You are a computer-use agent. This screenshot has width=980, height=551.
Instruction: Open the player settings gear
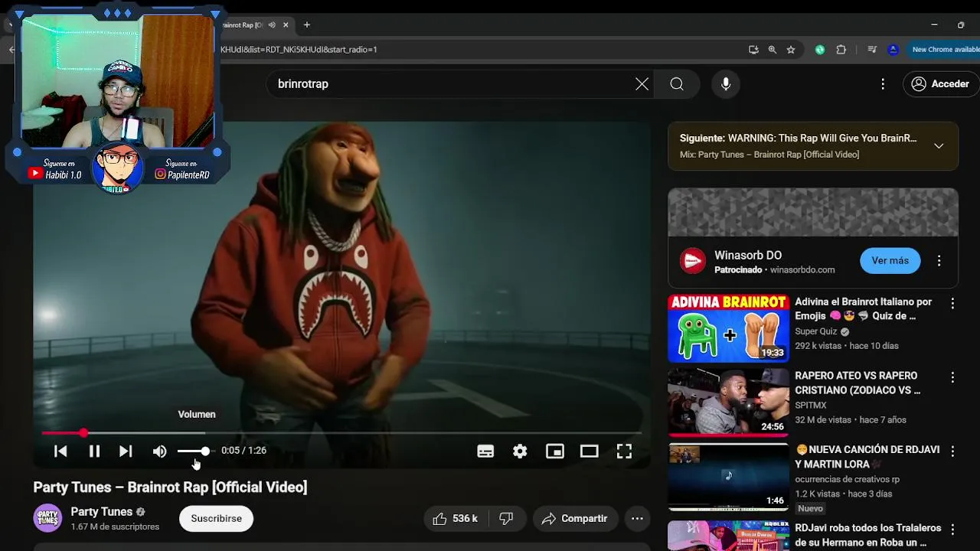coord(520,452)
